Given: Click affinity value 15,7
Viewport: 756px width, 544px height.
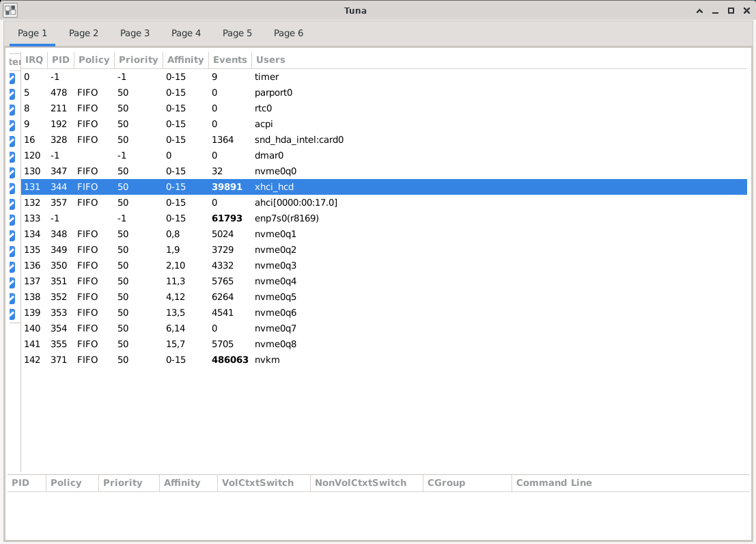Looking at the screenshot, I should 176,344.
